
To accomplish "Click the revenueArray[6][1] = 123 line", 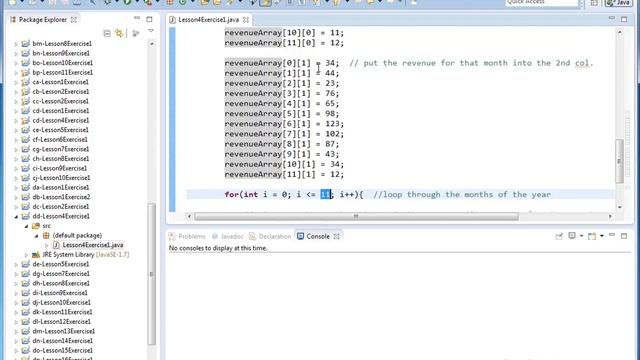I will [x=284, y=124].
